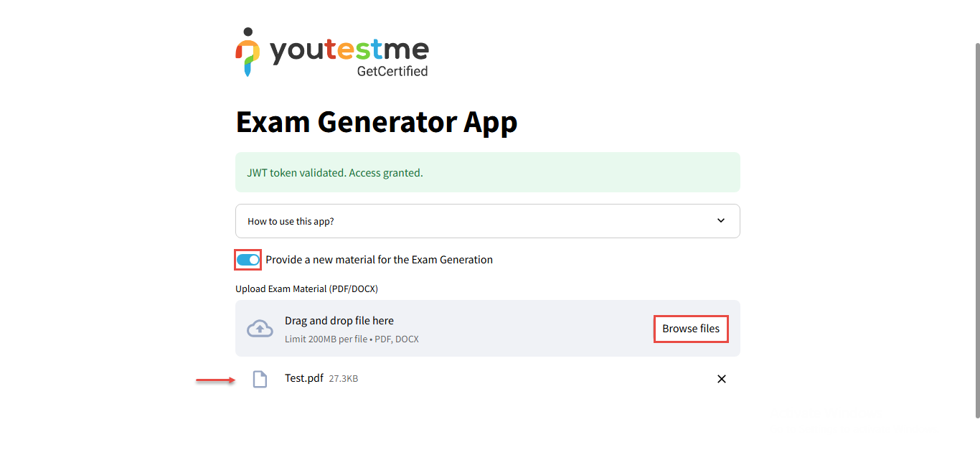The height and width of the screenshot is (460, 980).
Task: Click the Test.pdf document file icon
Action: (x=260, y=379)
